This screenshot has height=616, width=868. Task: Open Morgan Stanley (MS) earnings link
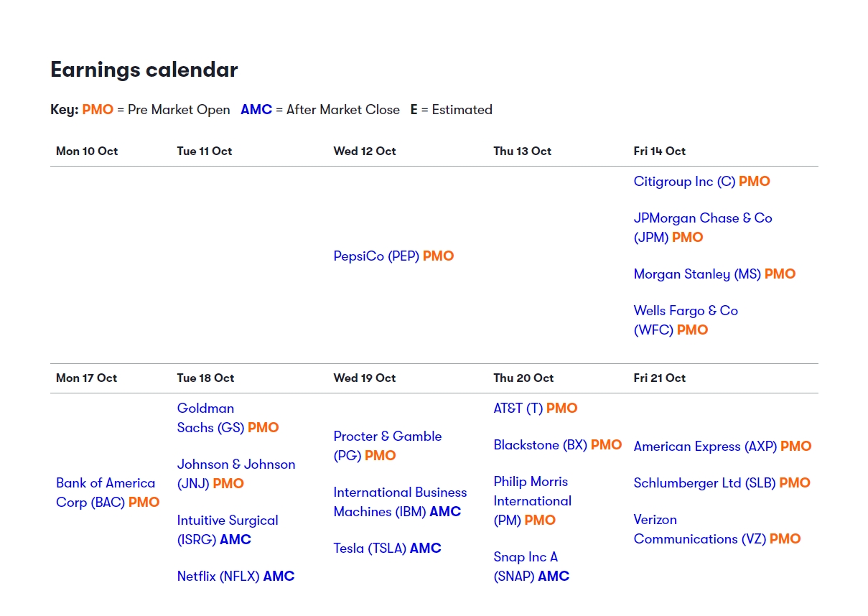[x=696, y=274]
